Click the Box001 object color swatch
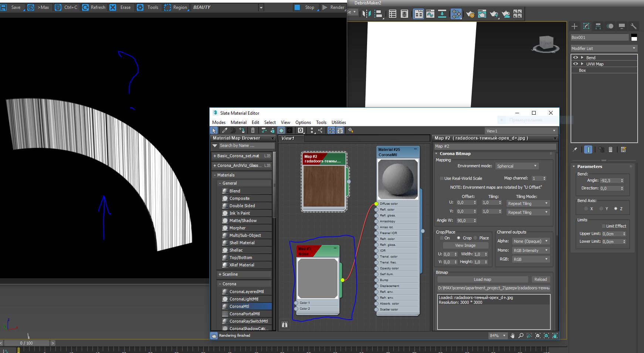 click(634, 37)
